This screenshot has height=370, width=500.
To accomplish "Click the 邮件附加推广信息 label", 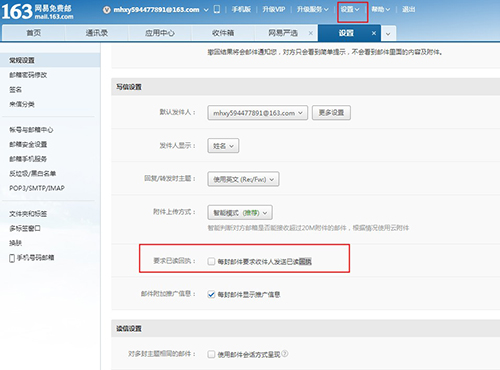I will click(168, 294).
